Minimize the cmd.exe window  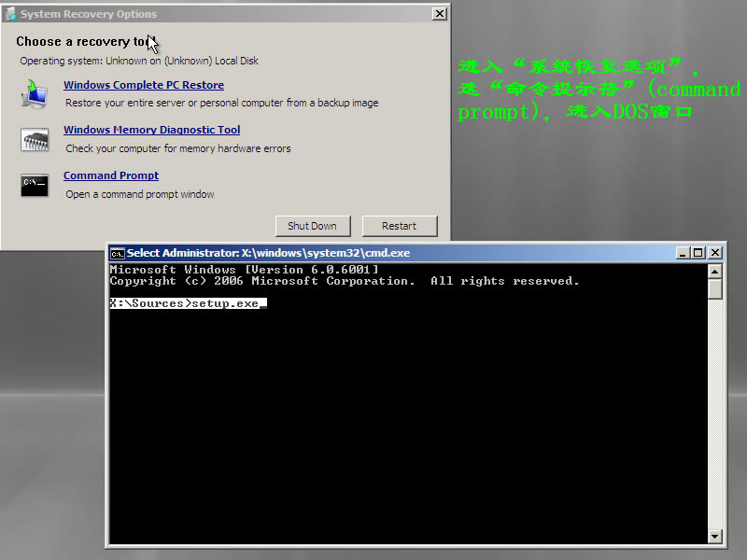(x=683, y=253)
